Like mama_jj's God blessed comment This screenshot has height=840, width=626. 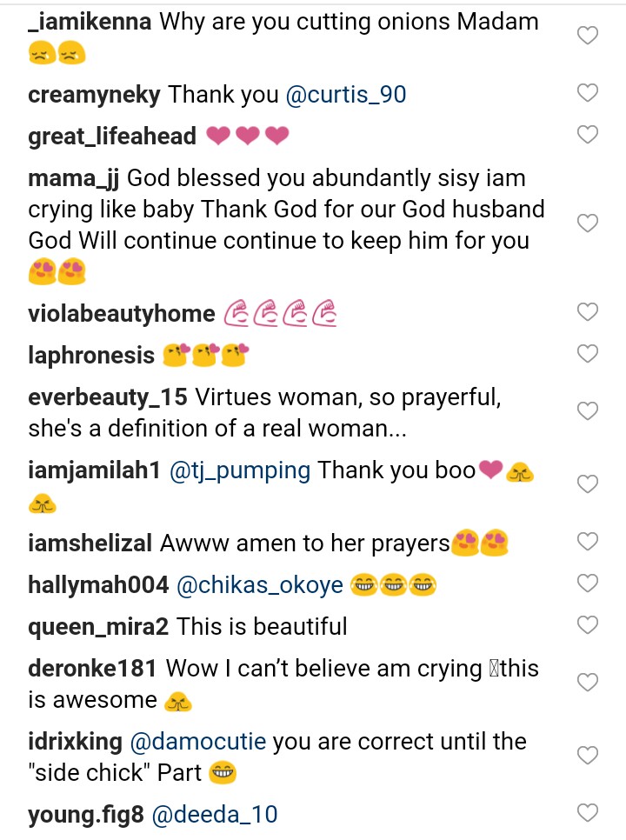(589, 223)
